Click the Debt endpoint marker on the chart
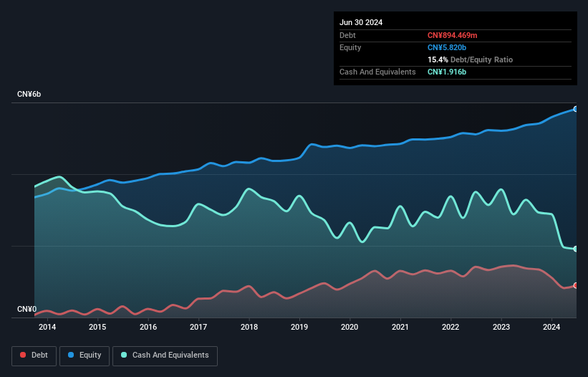The width and height of the screenshot is (588, 377). pyautogui.click(x=576, y=285)
